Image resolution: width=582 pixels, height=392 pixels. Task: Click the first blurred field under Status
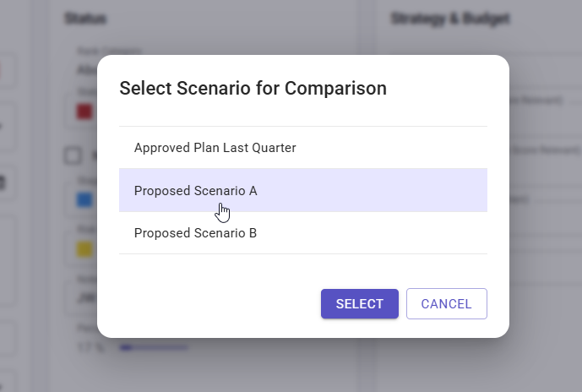(x=84, y=69)
